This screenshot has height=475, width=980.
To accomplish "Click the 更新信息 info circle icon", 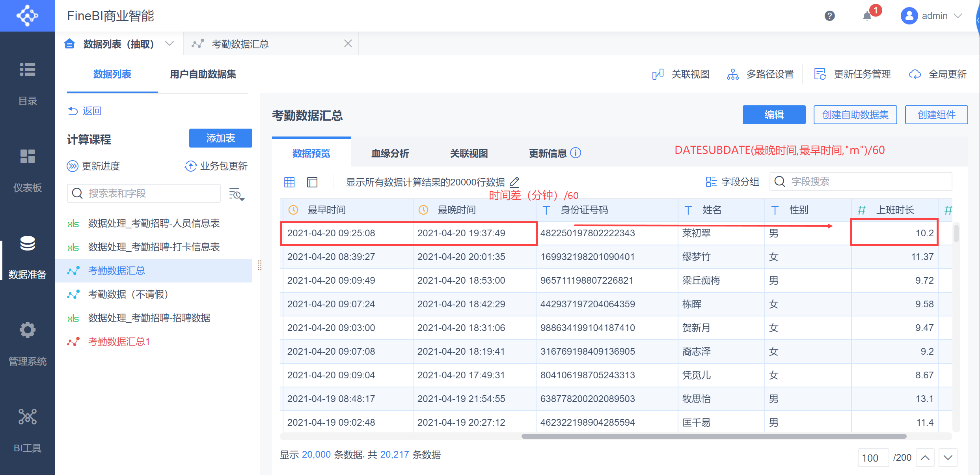I will pyautogui.click(x=576, y=153).
